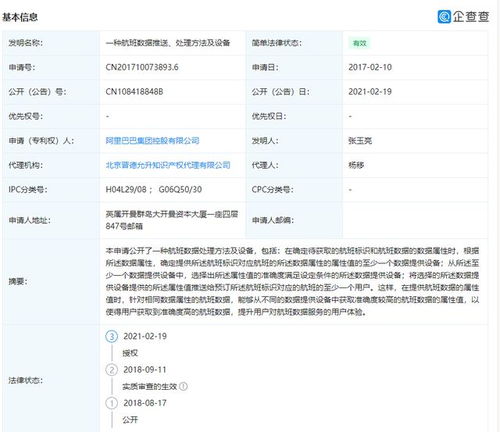This screenshot has height=432, width=500.
Task: Click the info icon beside 实质审查的生效
Action: (x=183, y=386)
